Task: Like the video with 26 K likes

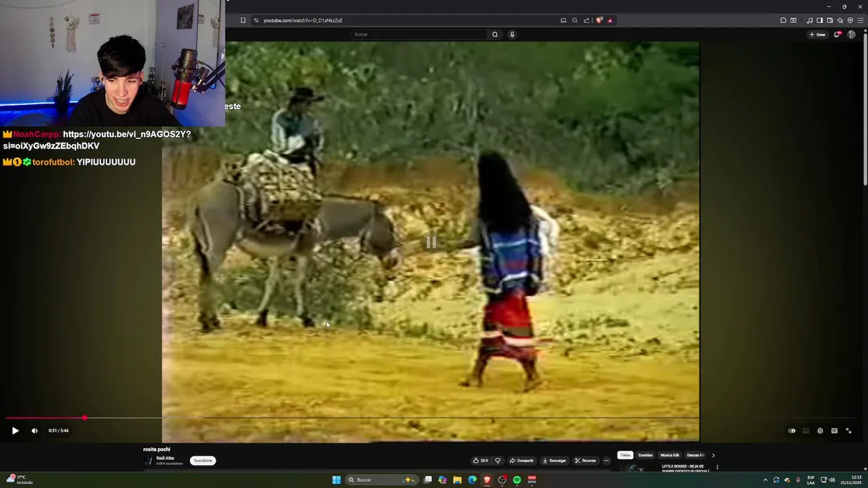Action: pyautogui.click(x=481, y=460)
